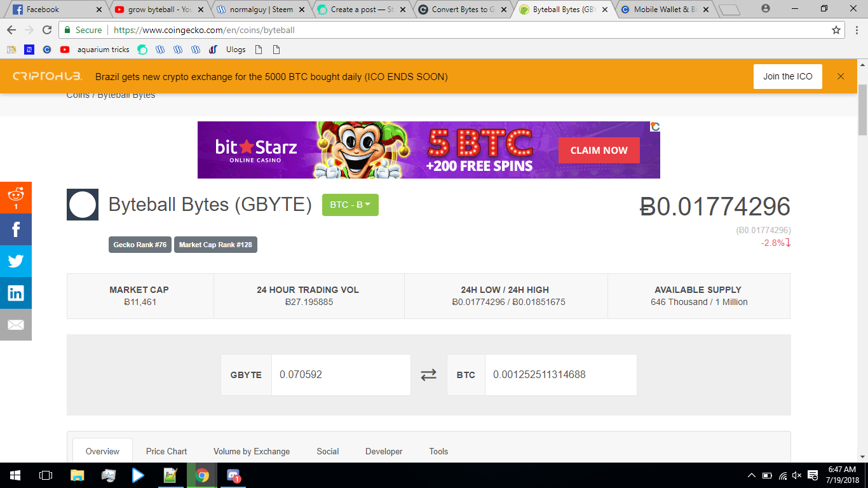
Task: Open the Action Center notifications icon
Action: (x=813, y=475)
